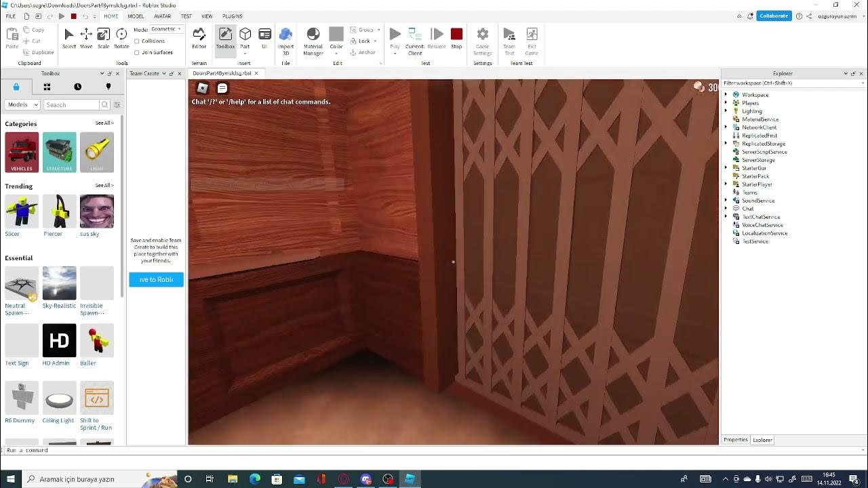Focus the Toolbox Search field

tap(71, 104)
